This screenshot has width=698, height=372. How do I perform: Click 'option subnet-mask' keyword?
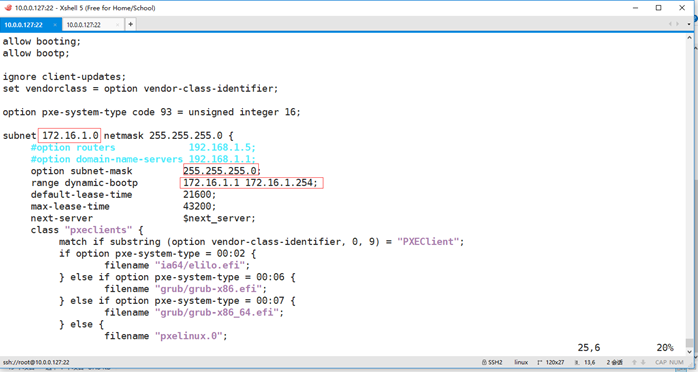click(81, 171)
